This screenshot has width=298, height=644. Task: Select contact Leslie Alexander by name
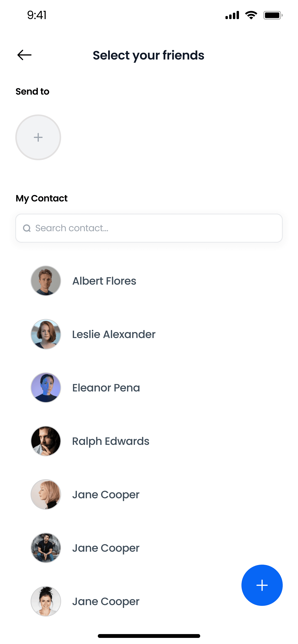114,334
